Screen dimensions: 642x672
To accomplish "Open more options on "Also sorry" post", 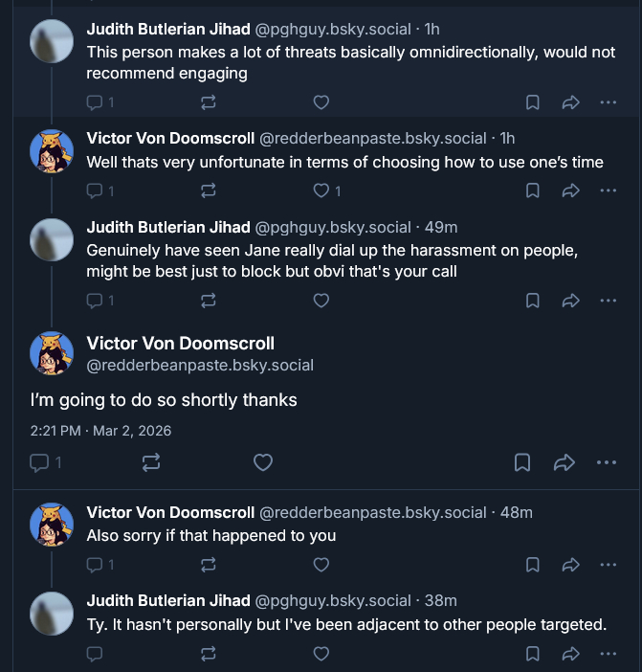I will pos(608,565).
